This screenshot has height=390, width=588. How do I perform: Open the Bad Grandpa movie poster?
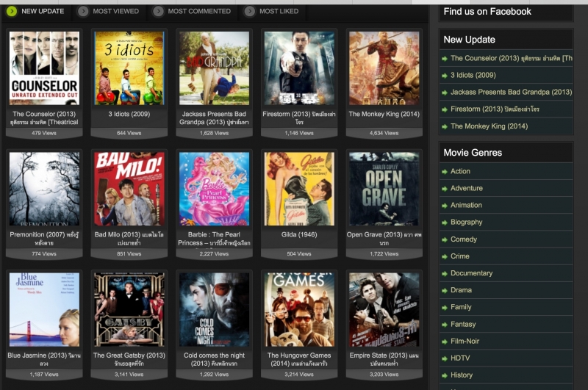214,68
